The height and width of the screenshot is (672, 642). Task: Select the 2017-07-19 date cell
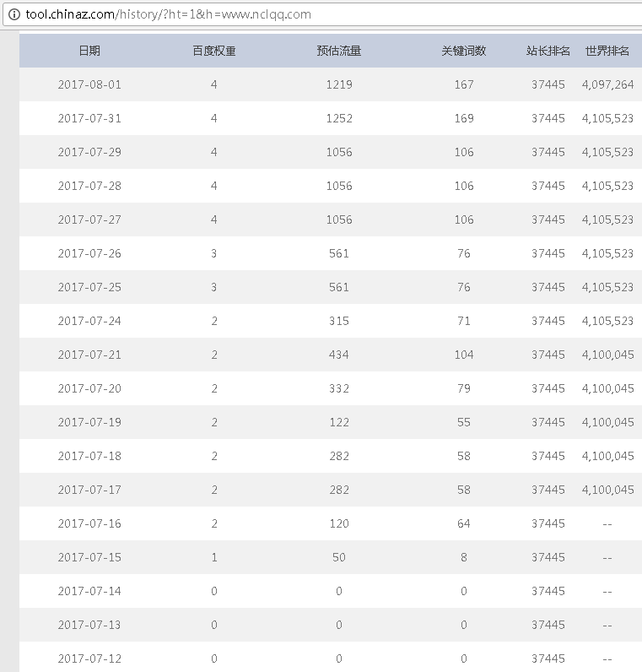coord(89,422)
